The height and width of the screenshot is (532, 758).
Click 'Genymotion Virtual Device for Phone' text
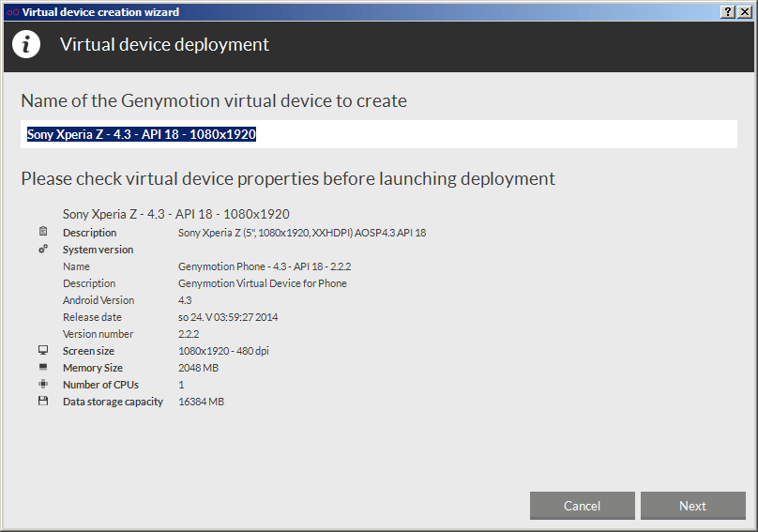pos(263,283)
